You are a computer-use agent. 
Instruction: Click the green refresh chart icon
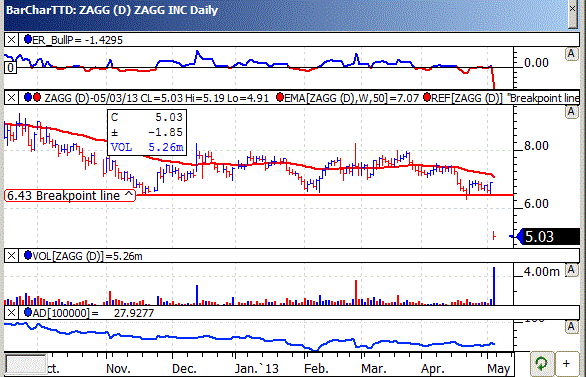pos(541,364)
